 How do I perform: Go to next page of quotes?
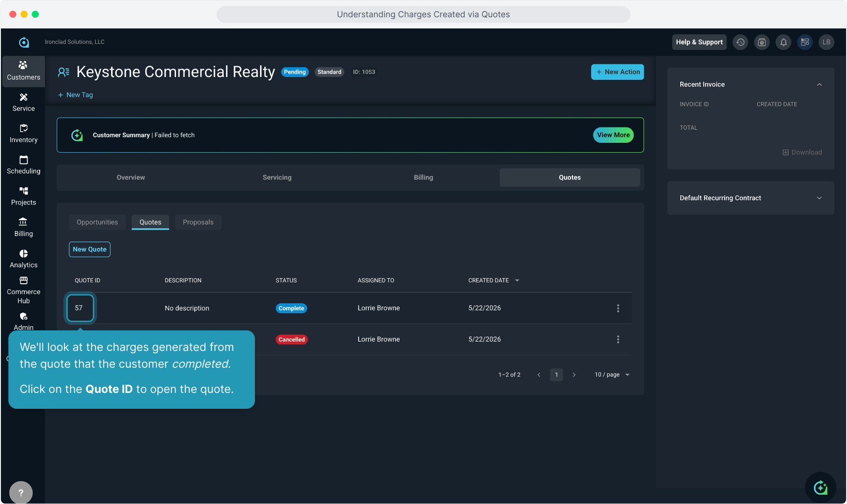[x=574, y=375]
